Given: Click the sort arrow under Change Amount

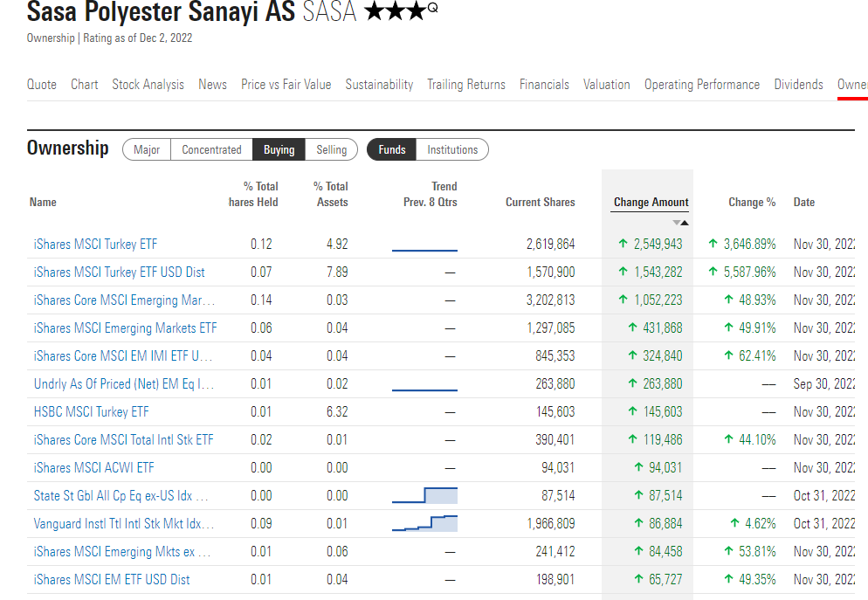Looking at the screenshot, I should [x=681, y=223].
